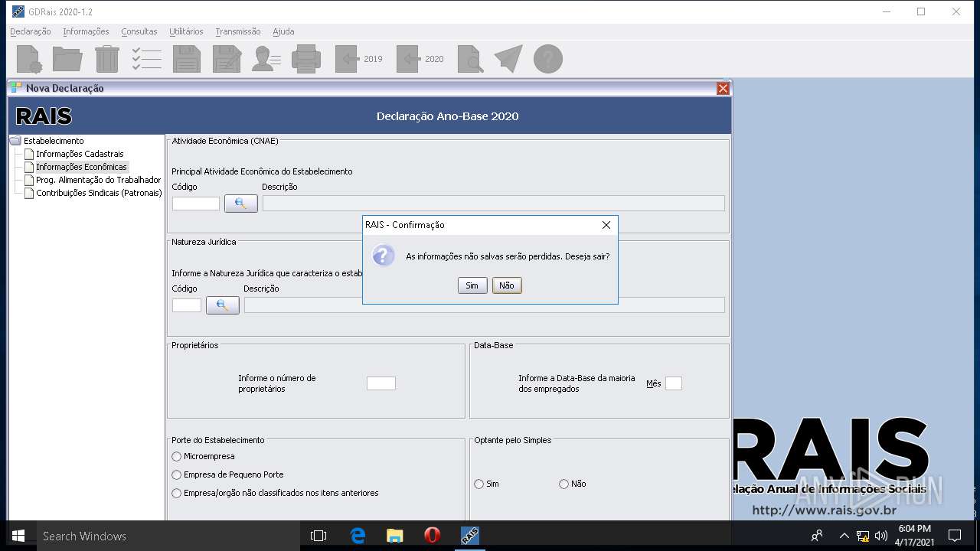Screen dimensions: 980x551
Task: Click the RAIS app taskbar icon
Action: [470, 536]
